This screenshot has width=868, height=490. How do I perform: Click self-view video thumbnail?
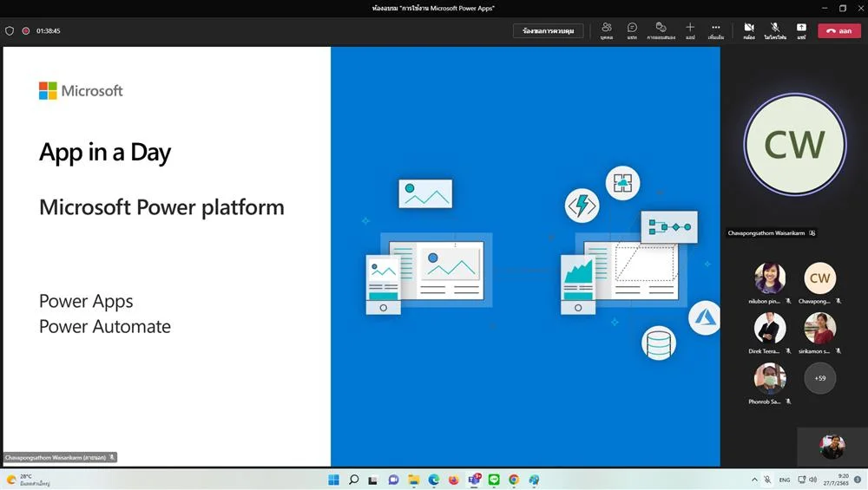click(x=832, y=447)
